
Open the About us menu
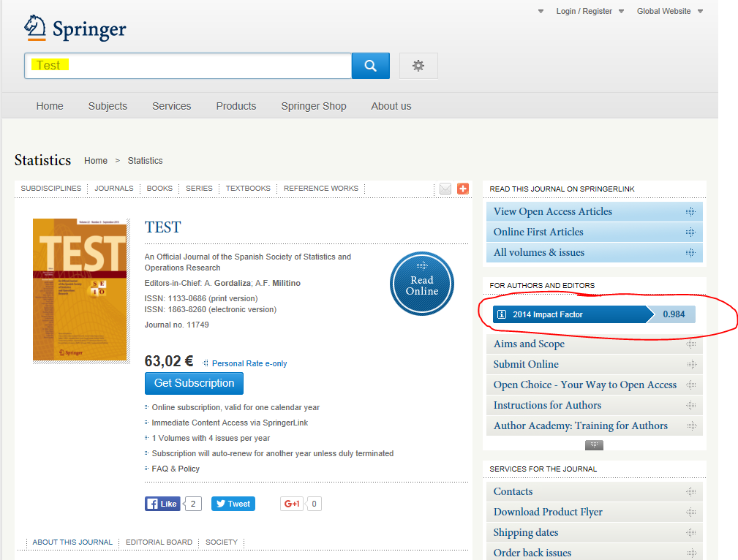[391, 106]
